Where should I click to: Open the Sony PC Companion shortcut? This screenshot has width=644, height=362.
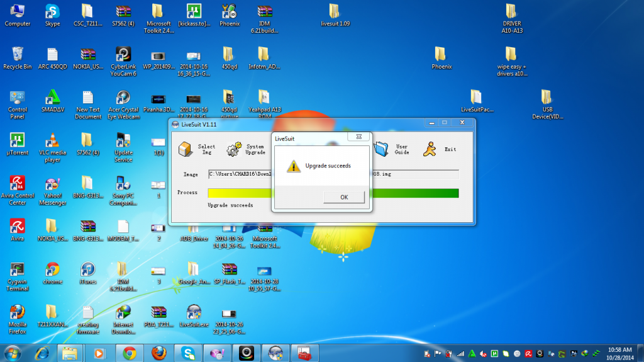point(123,191)
